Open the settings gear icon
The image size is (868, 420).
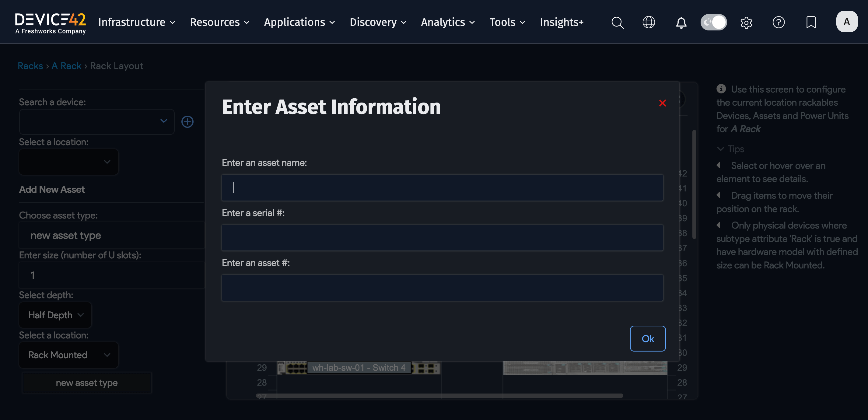(746, 22)
